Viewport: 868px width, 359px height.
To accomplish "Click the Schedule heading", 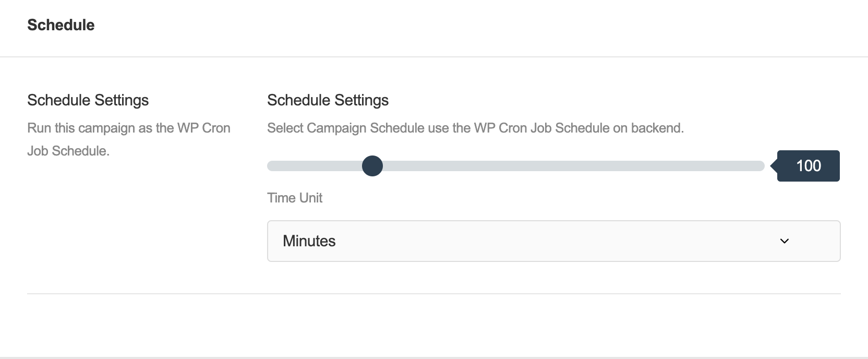I will (61, 25).
